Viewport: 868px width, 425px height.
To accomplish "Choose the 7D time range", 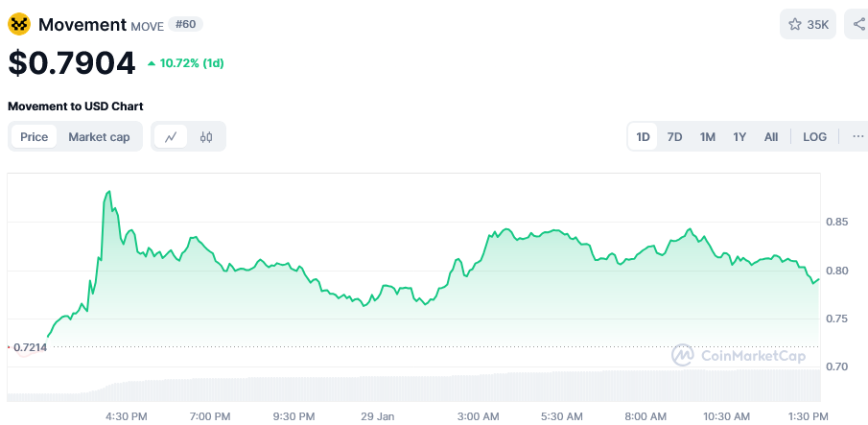I will (x=674, y=136).
